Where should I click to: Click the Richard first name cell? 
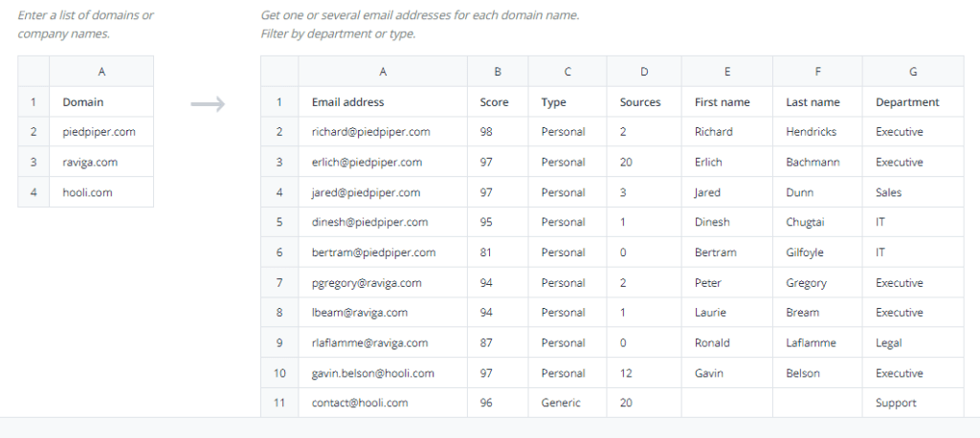tap(727, 132)
